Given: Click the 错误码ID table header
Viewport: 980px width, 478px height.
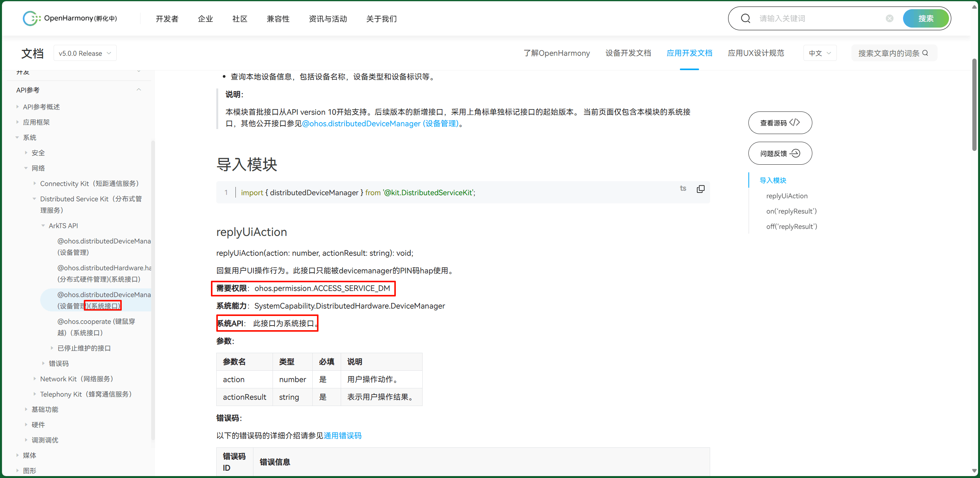Looking at the screenshot, I should click(234, 462).
